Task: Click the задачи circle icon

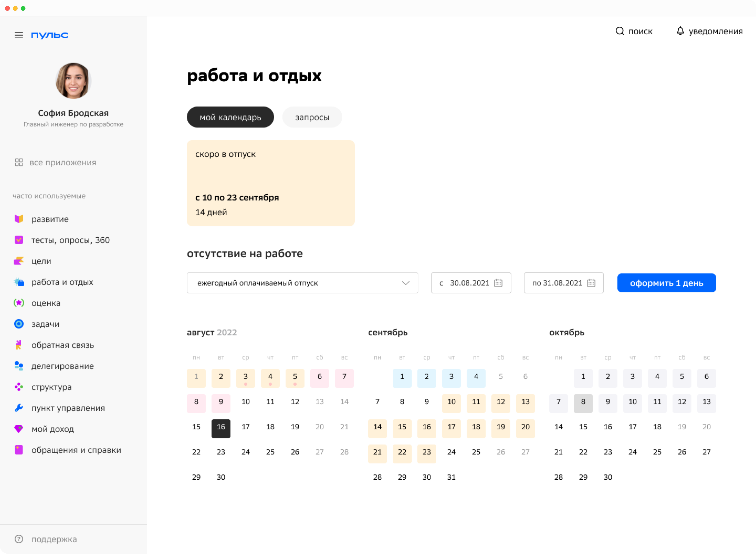Action: pos(19,324)
